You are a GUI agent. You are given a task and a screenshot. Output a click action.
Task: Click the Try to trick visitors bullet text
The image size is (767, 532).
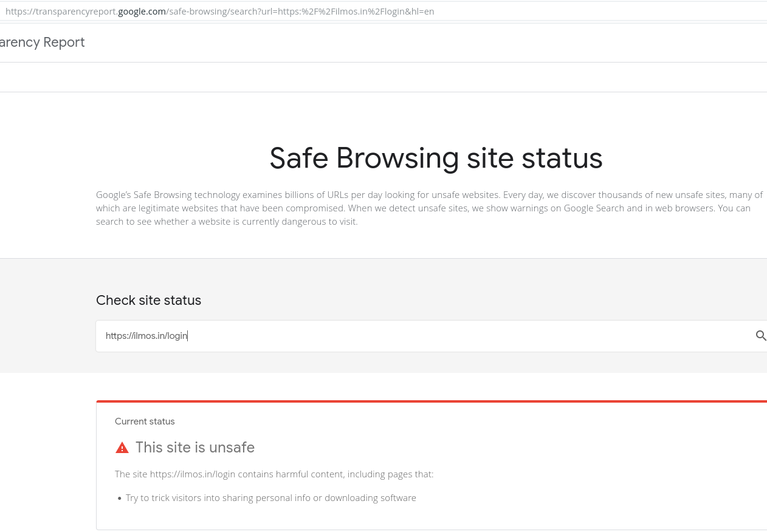[271, 498]
